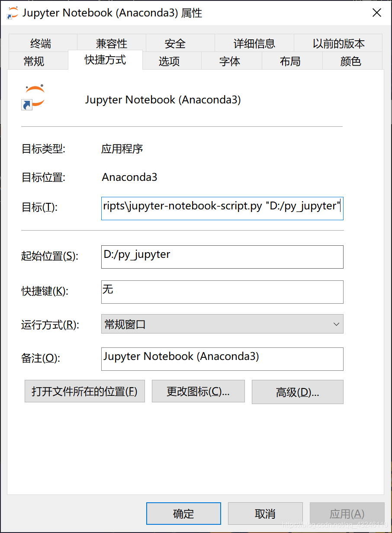Go to the 字体 tab

click(230, 61)
